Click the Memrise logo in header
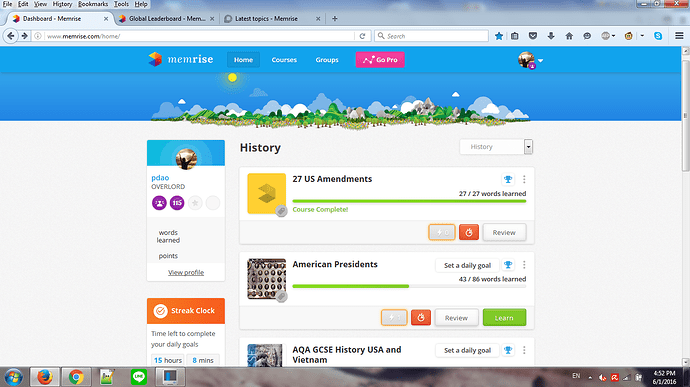Viewport: 690px width, 387px height. (181, 59)
